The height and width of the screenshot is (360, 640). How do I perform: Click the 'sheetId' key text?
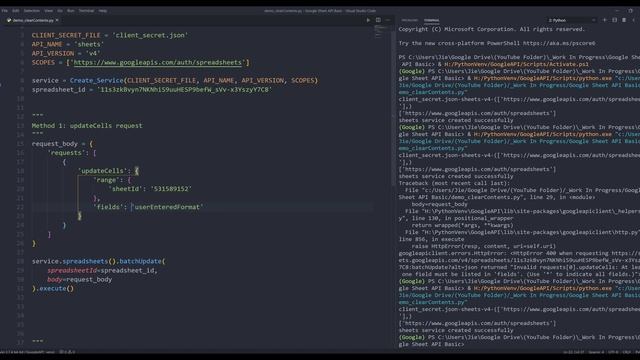click(125, 189)
